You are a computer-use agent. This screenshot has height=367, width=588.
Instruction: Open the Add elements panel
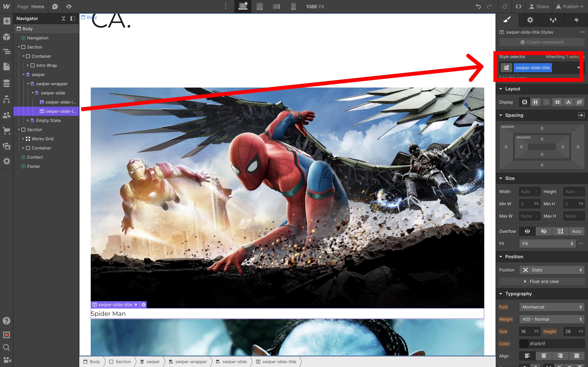[7, 21]
